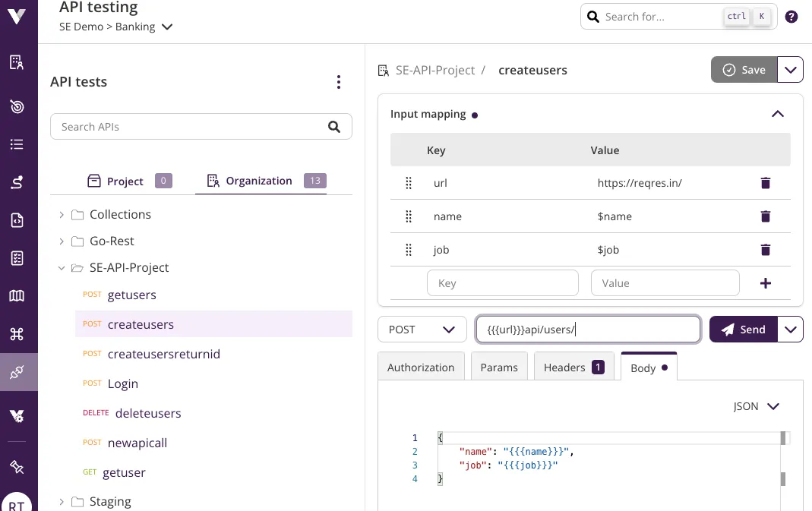
Task: Send the API request
Action: [743, 330]
